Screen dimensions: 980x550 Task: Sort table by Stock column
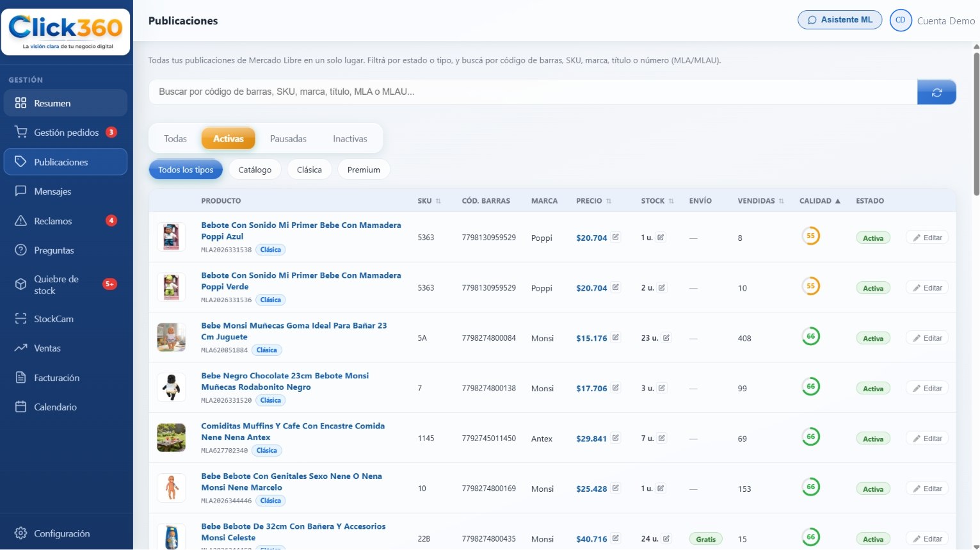click(x=657, y=201)
